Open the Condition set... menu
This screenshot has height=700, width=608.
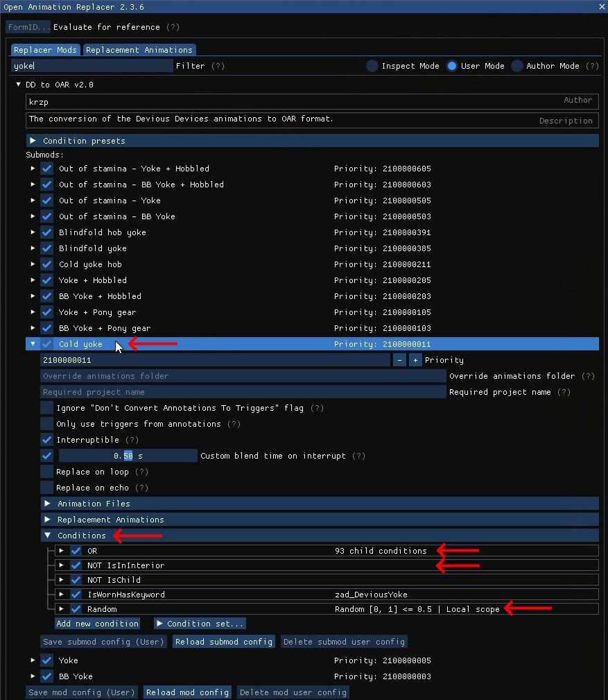click(200, 623)
